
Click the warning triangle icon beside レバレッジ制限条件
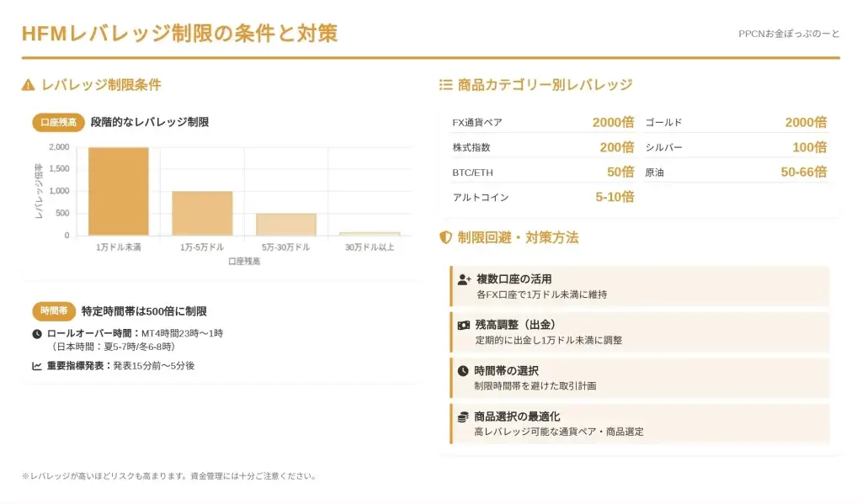tap(29, 85)
